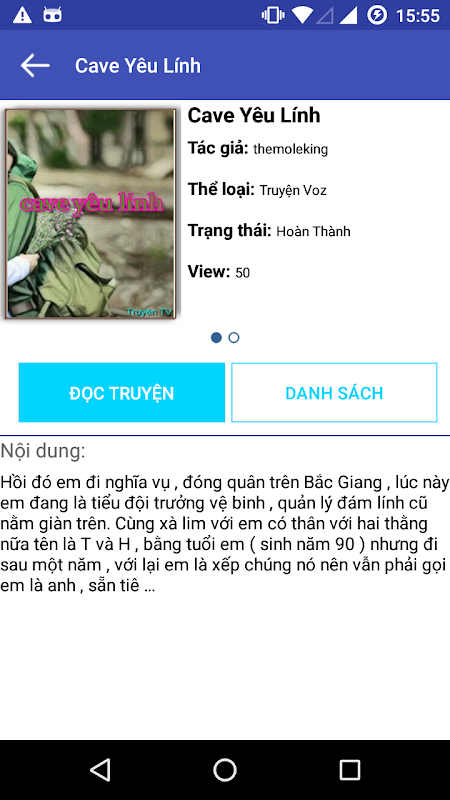Image resolution: width=450 pixels, height=800 pixels.
Task: Tap the battery charging status icon
Action: coord(377,15)
